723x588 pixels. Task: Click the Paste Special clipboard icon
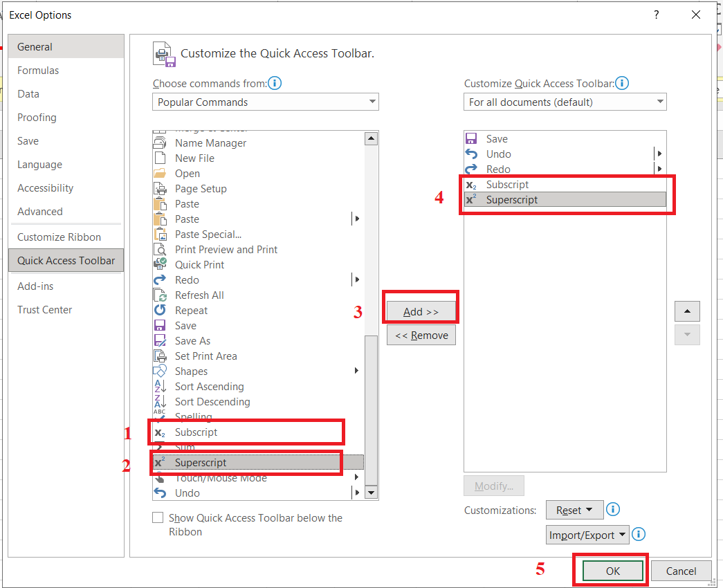point(160,235)
